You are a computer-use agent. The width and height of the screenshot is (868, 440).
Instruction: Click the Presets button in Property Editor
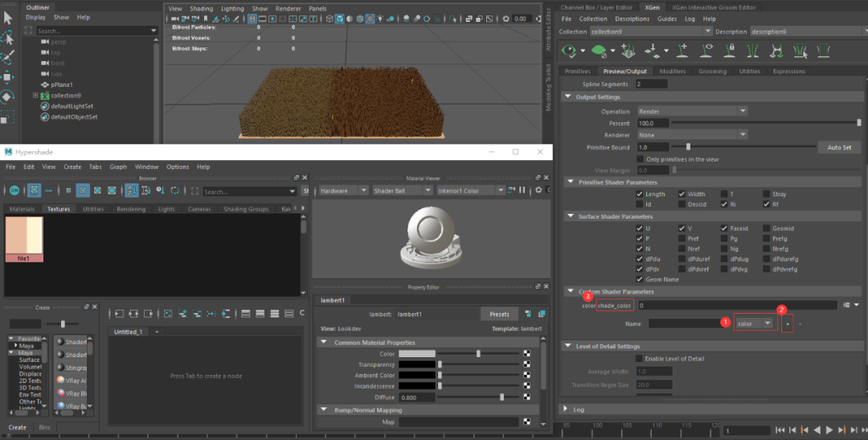coord(499,315)
